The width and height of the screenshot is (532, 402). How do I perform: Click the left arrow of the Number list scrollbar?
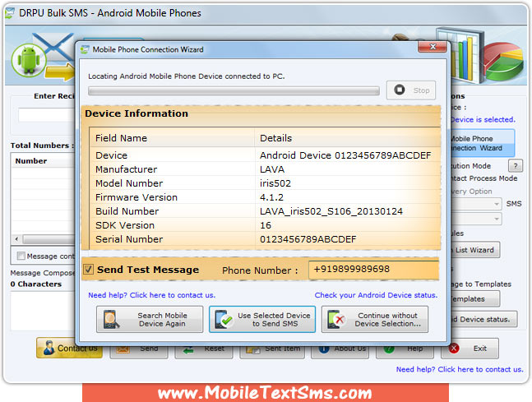click(17, 239)
